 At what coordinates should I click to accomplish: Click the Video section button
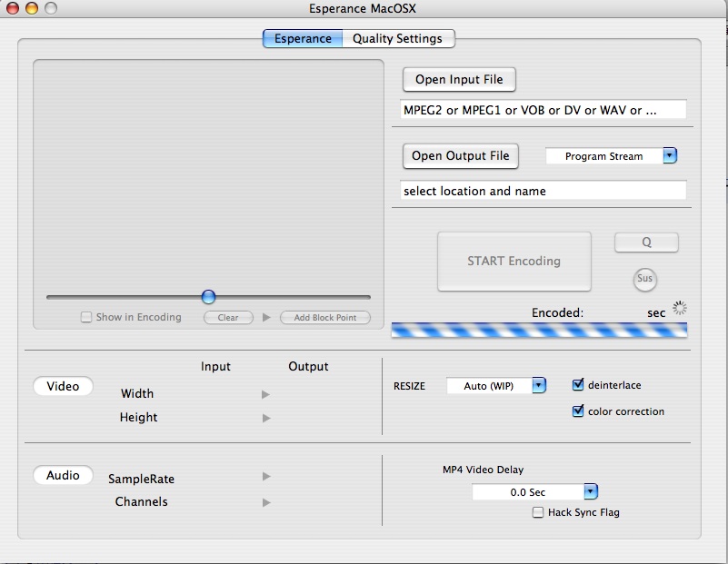click(x=63, y=386)
